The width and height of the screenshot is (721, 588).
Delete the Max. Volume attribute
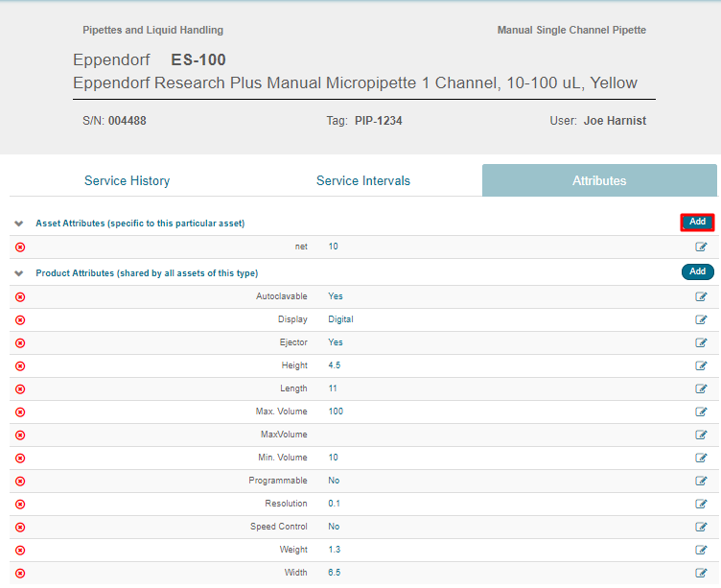20,412
